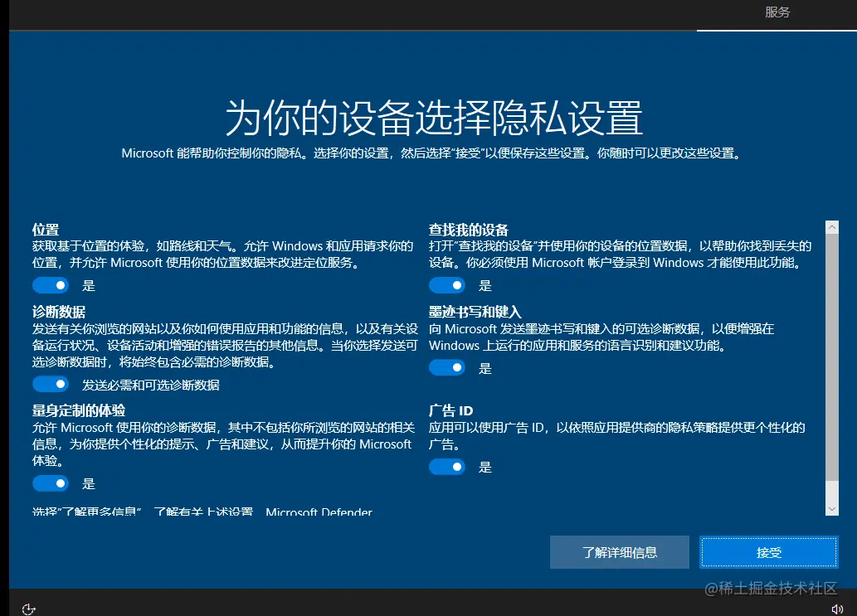Turn off the 诊断数据 diagnostics toggle
Viewport: 857px width, 616px height.
click(x=50, y=384)
